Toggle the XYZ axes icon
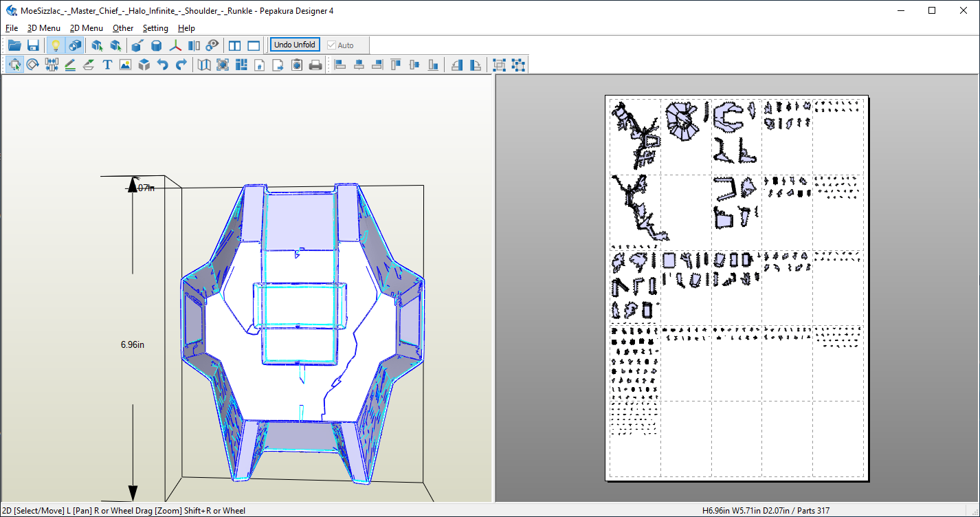The image size is (980, 517). [176, 45]
